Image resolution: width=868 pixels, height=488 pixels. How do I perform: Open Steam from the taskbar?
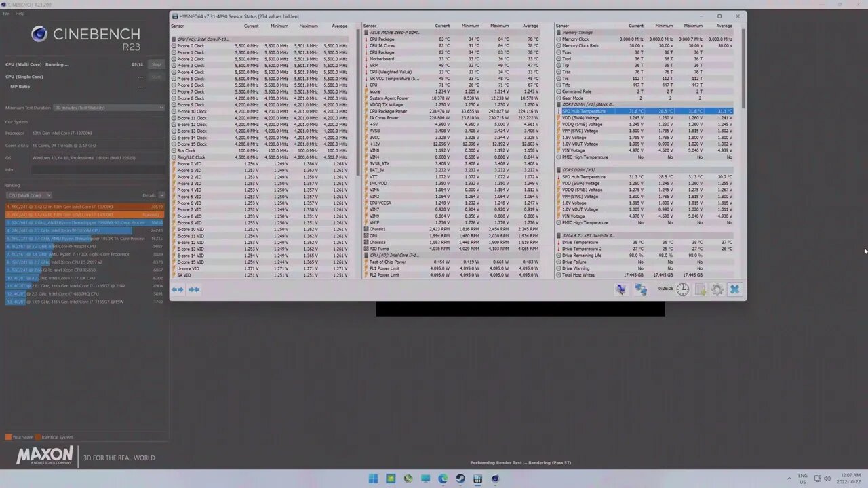460,479
